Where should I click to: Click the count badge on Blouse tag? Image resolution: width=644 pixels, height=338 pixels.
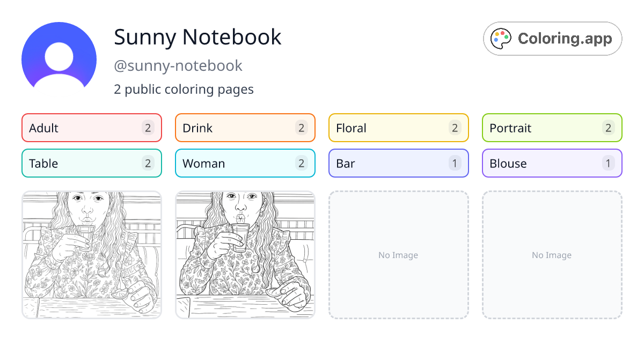609,163
